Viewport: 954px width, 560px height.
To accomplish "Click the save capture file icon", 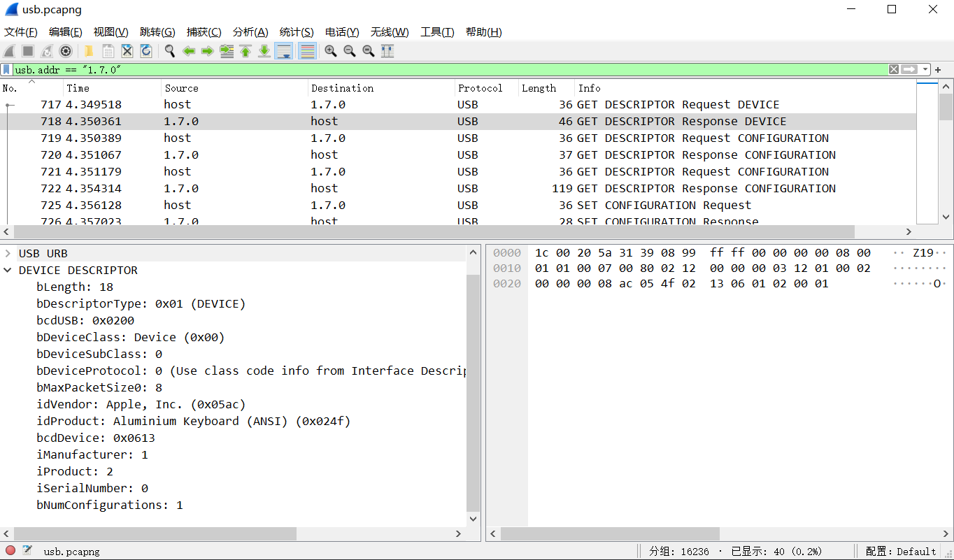I will pyautogui.click(x=108, y=51).
